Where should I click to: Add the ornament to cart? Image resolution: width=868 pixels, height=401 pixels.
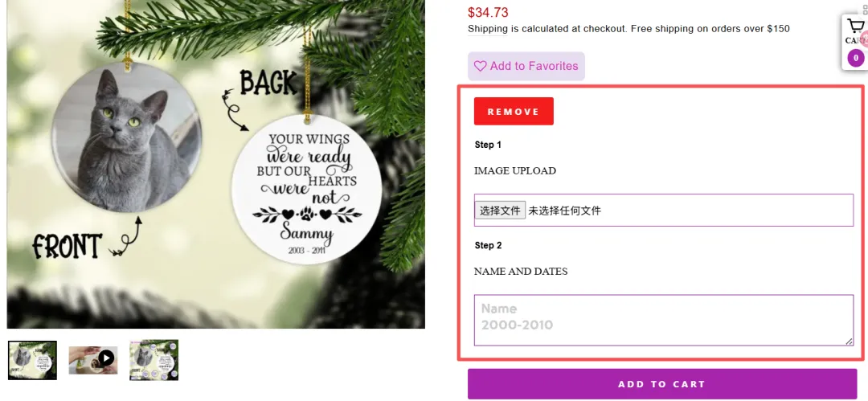tap(662, 384)
